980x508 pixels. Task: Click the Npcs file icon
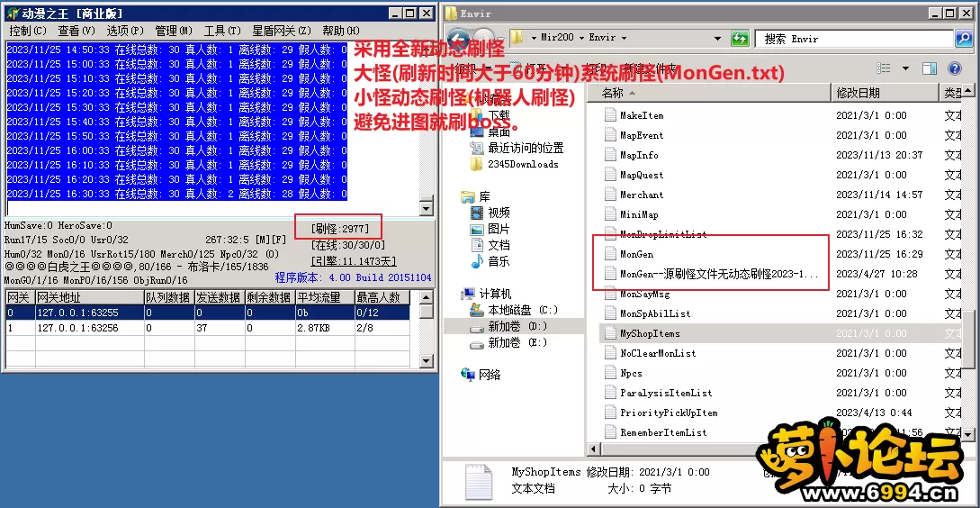610,373
